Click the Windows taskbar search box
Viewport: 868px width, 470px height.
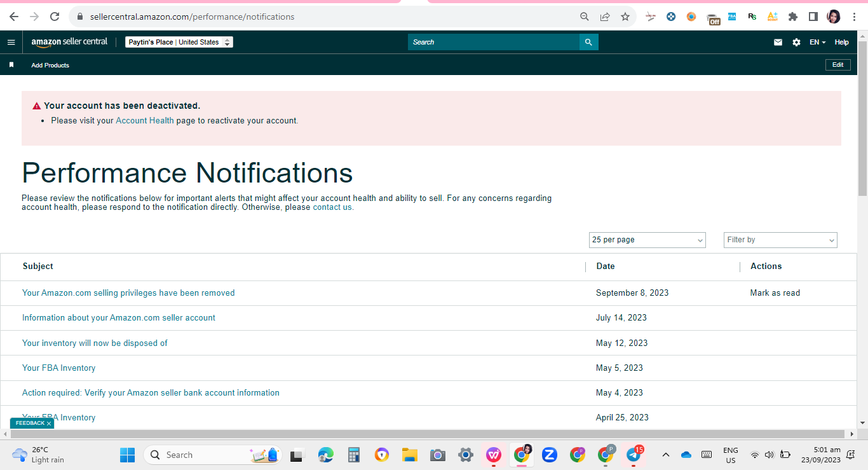click(x=213, y=455)
